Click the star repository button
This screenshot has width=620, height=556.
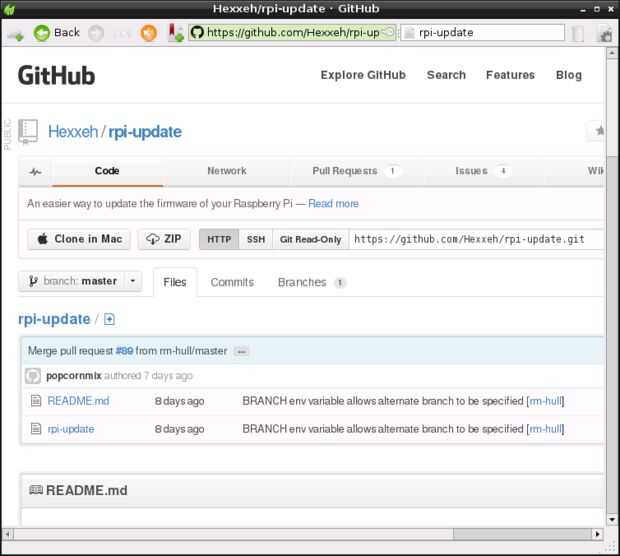[597, 130]
